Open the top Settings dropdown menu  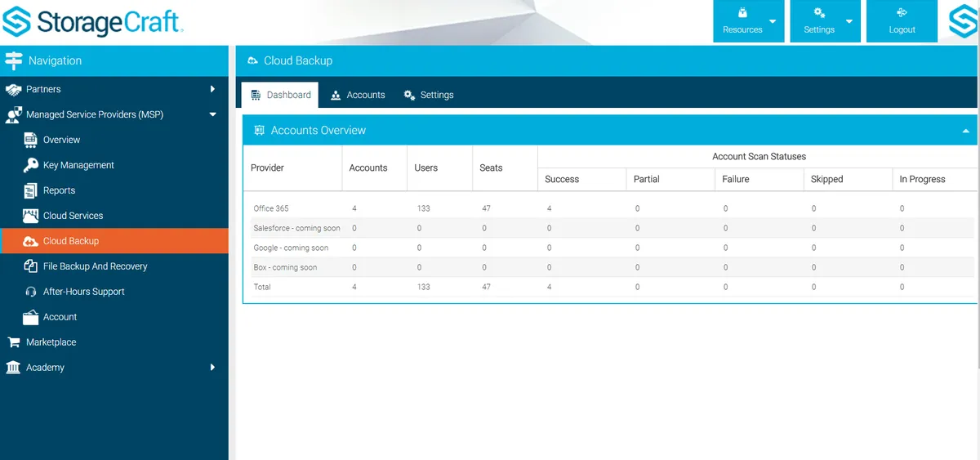[x=825, y=22]
